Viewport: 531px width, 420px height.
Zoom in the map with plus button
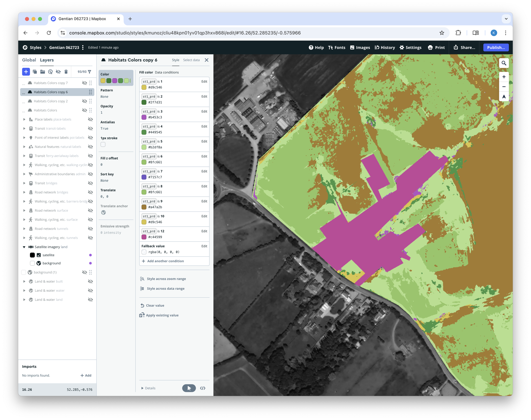(x=504, y=77)
